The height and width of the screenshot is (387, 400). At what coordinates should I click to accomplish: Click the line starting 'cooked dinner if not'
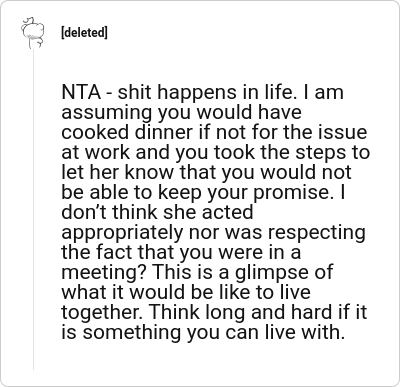point(214,132)
